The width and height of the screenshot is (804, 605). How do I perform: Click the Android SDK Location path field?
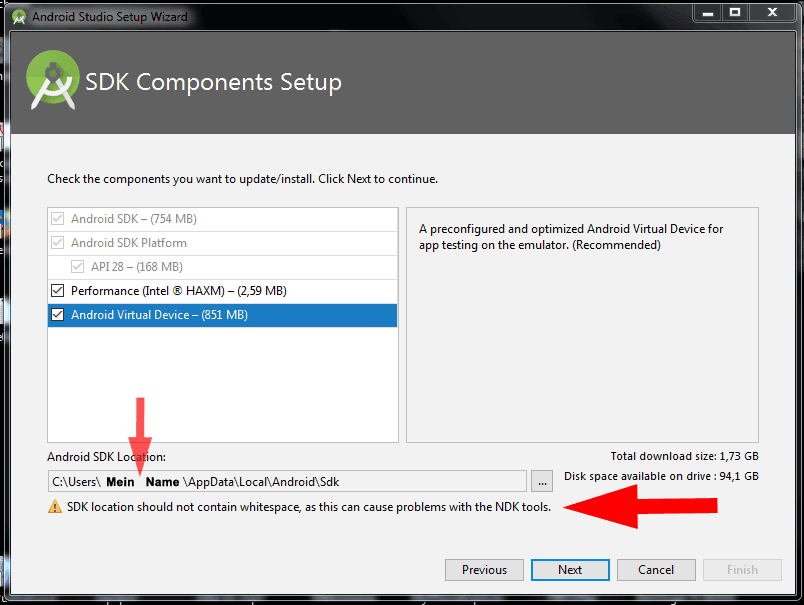point(287,481)
